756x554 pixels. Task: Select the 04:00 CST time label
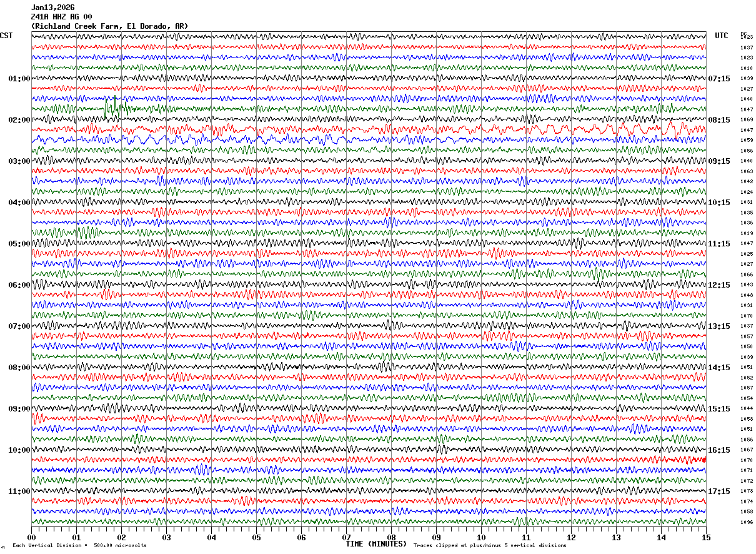(x=19, y=203)
